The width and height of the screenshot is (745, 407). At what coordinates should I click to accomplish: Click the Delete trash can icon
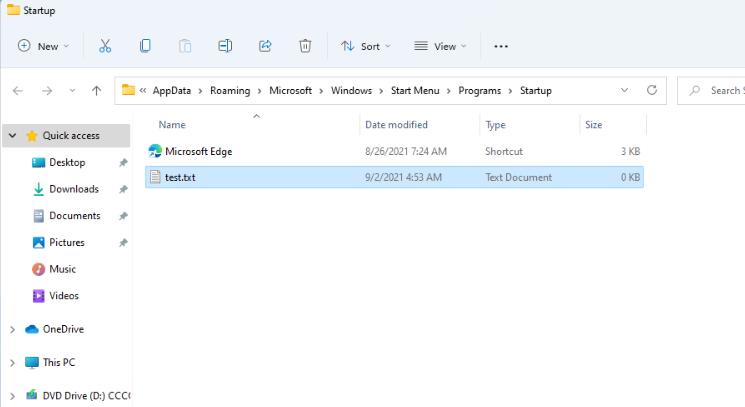(x=305, y=46)
